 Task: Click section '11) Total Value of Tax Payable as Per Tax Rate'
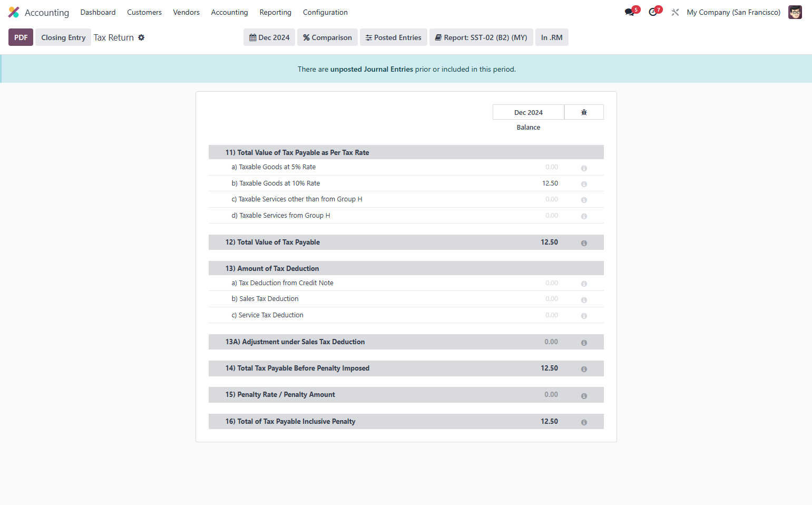coord(406,152)
